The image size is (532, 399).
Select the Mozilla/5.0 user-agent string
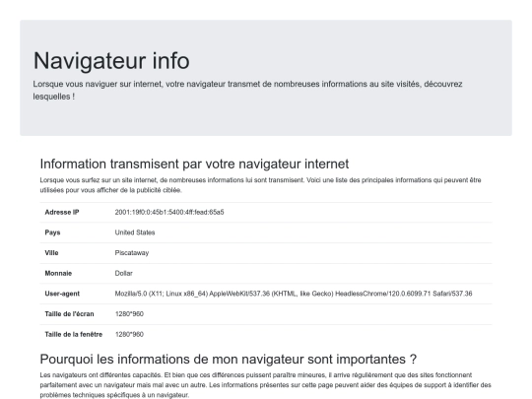pyautogui.click(x=294, y=294)
